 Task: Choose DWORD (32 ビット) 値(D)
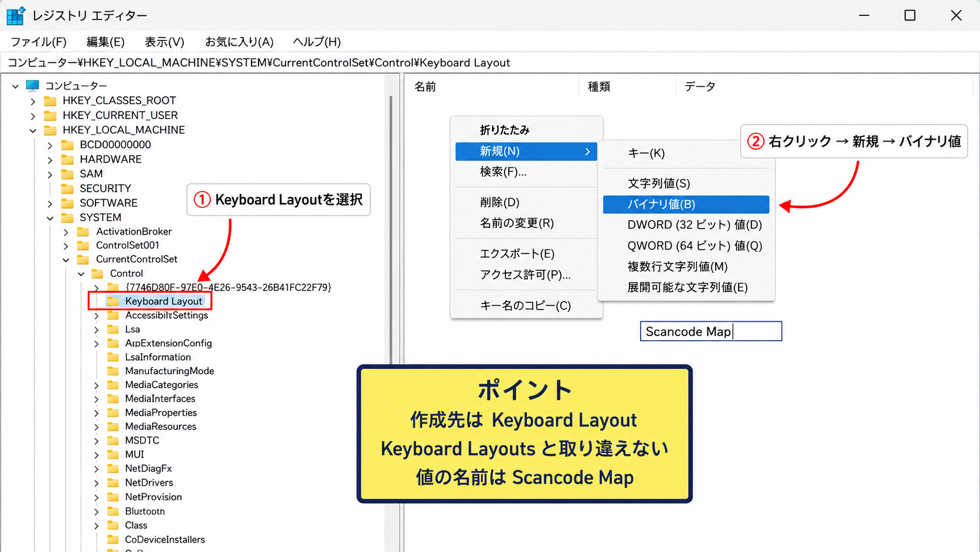pos(686,225)
